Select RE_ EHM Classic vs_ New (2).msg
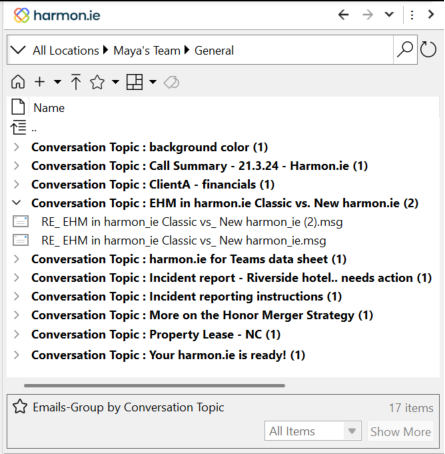The image size is (445, 454). click(x=192, y=222)
